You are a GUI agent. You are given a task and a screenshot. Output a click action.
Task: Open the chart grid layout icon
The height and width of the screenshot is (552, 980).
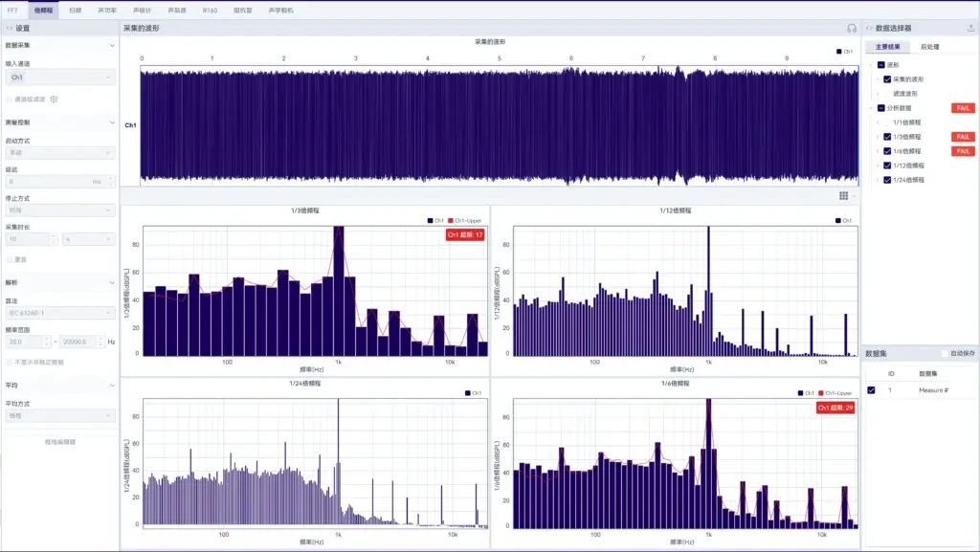tap(844, 196)
